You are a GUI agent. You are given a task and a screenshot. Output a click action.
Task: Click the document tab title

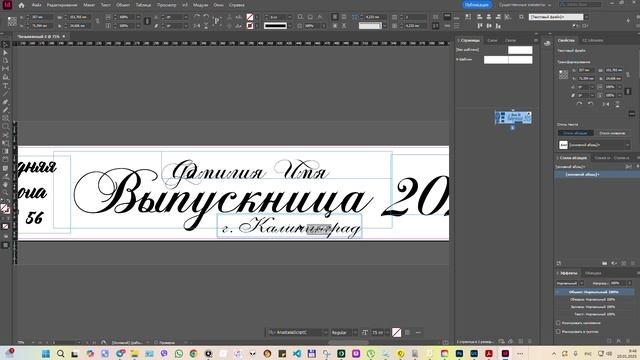coord(39,37)
